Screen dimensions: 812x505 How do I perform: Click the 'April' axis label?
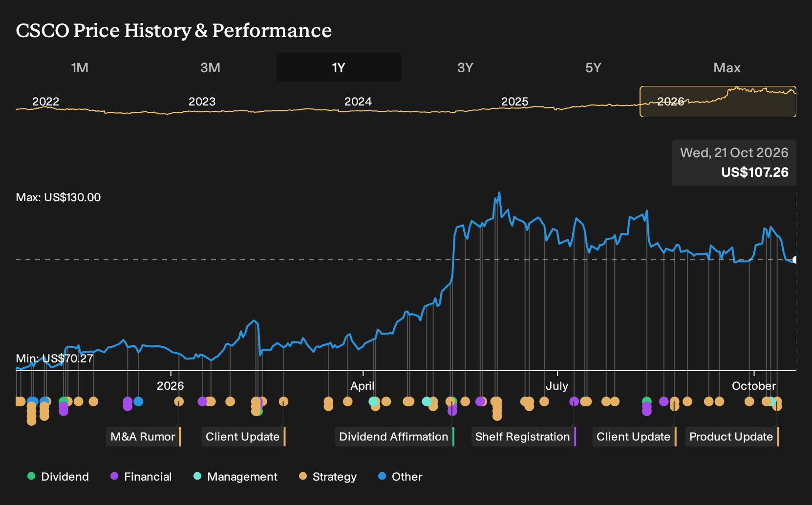362,386
